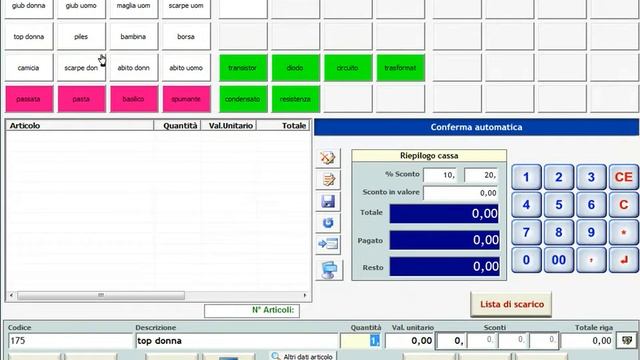This screenshot has height=360, width=640.
Task: Click the Sconto in valore field
Action: (x=461, y=193)
